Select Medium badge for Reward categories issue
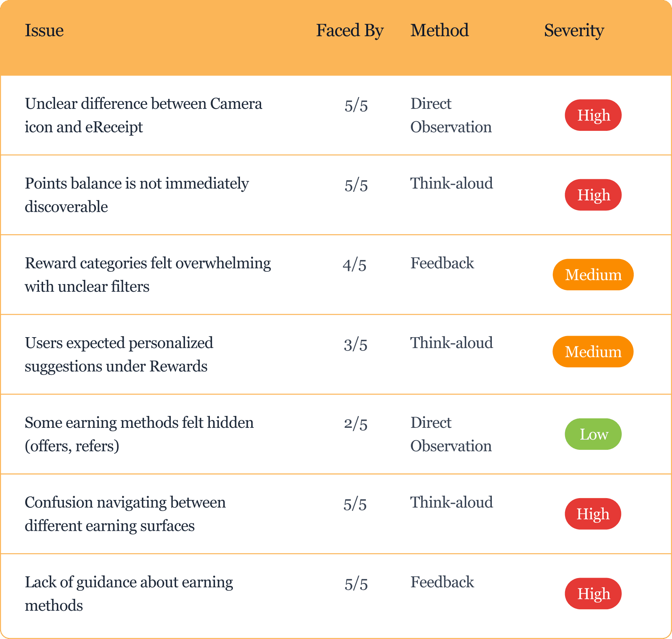This screenshot has height=639, width=672. [593, 275]
